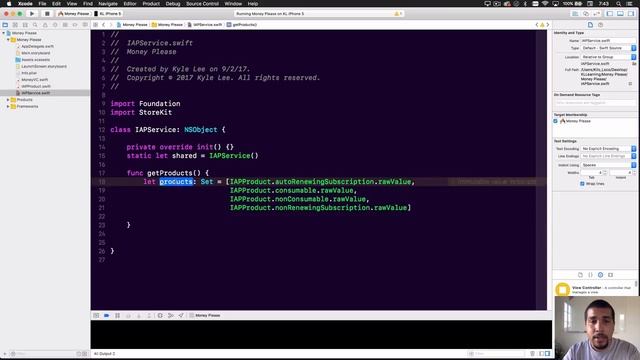This screenshot has height=360, width=640.
Task: Click the Name field in File inspector
Action: pos(608,40)
